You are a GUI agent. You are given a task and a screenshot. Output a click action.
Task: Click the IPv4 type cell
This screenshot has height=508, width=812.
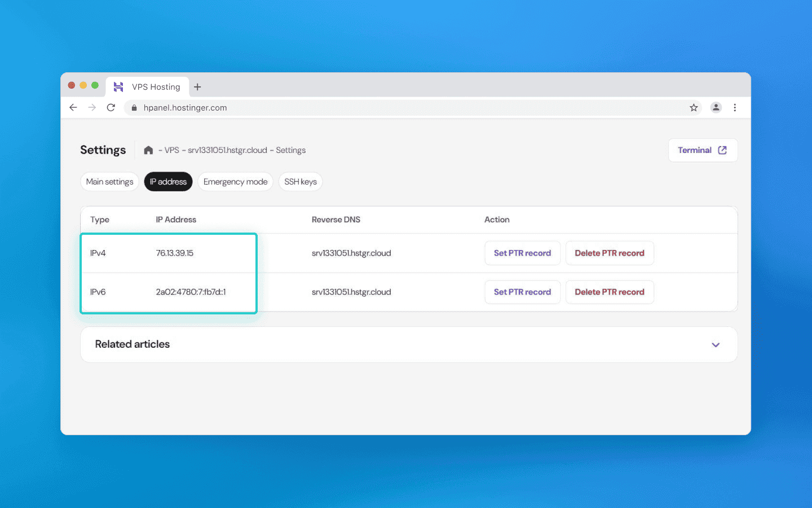[98, 253]
